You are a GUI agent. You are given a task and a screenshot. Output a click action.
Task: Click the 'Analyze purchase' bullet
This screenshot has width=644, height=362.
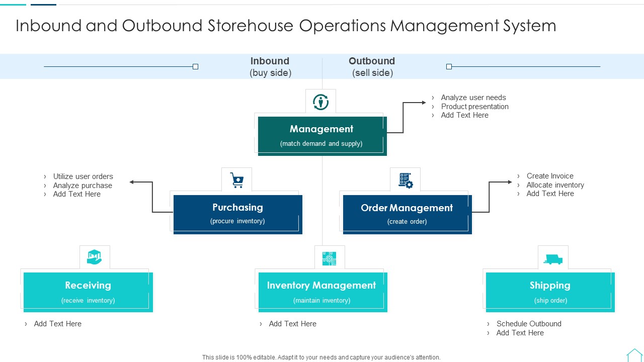click(x=83, y=186)
